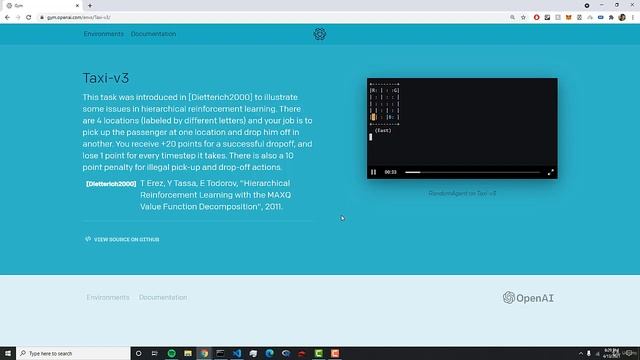Viewport: 640px width, 360px height.
Task: Open the Extensions puzzle icon
Action: coord(611,18)
